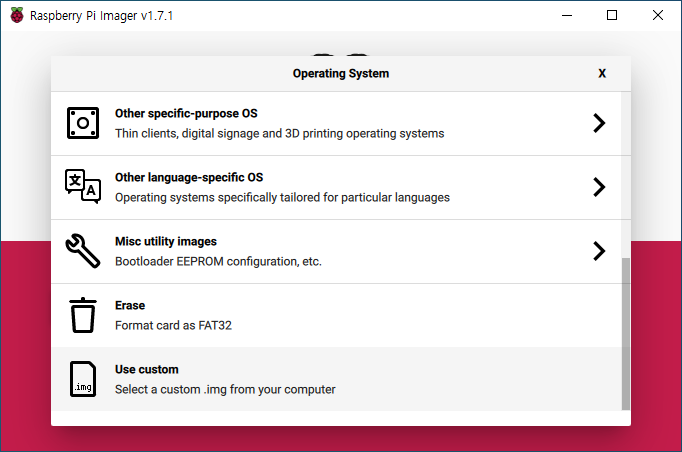The image size is (682, 452).
Task: Click the language translation icon
Action: tap(83, 187)
